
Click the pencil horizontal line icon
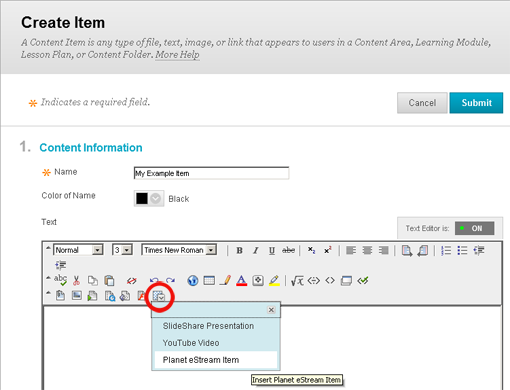coord(225,281)
